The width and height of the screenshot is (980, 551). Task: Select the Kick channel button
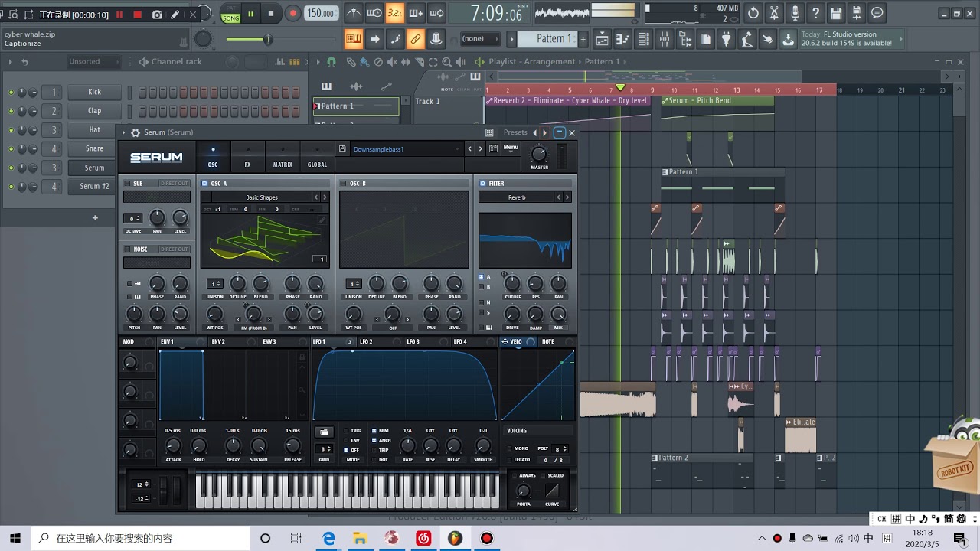94,92
